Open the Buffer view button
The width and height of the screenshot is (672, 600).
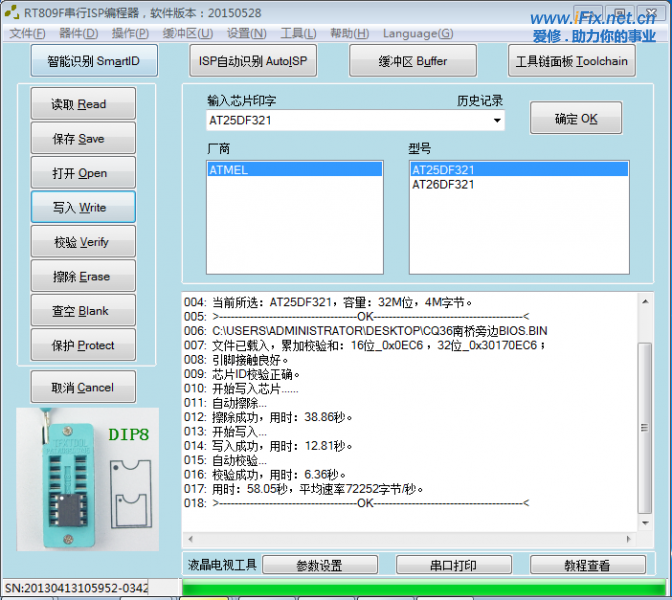click(413, 61)
